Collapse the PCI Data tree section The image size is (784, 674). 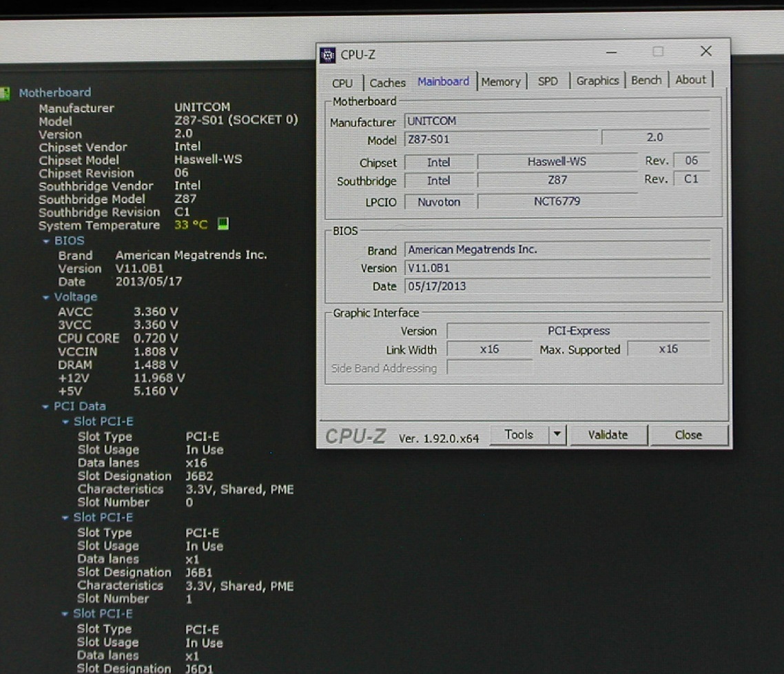[45, 407]
